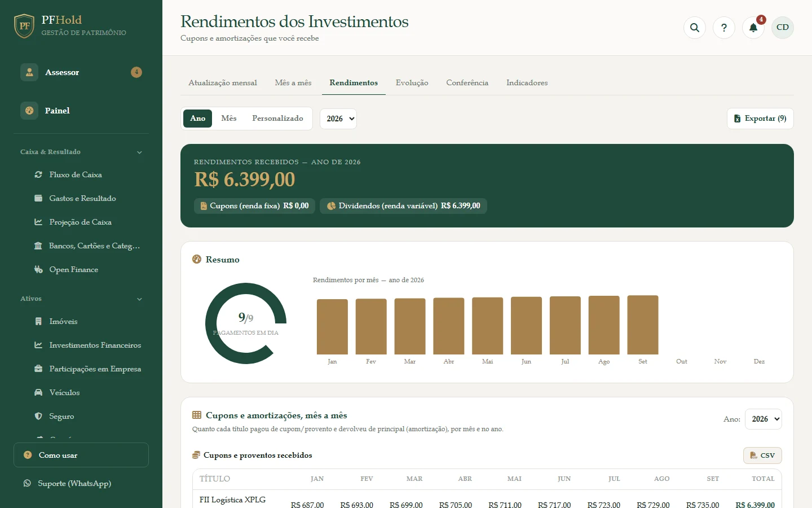Download the CSV file button
The width and height of the screenshot is (812, 508).
point(762,456)
